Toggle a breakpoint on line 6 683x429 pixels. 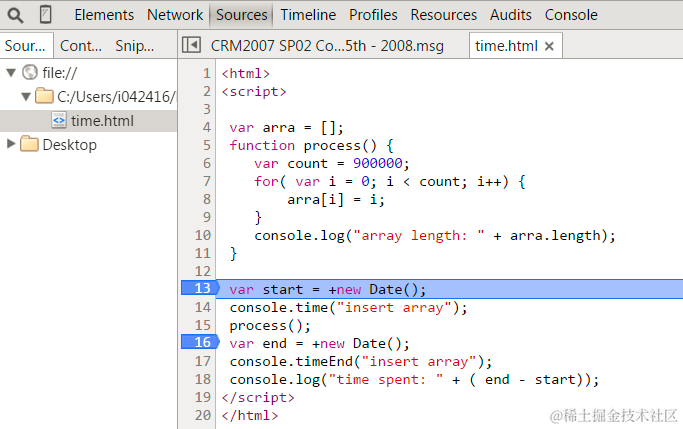coord(206,163)
